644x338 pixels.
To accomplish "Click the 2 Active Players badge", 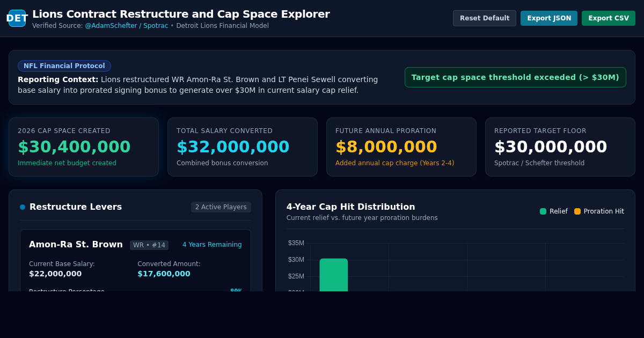I will coord(221,207).
